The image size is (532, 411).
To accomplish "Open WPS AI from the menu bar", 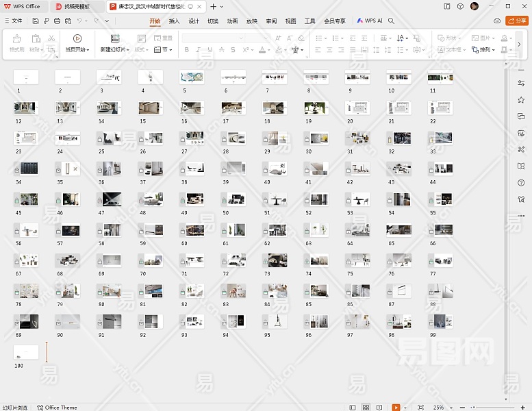I will tap(370, 21).
